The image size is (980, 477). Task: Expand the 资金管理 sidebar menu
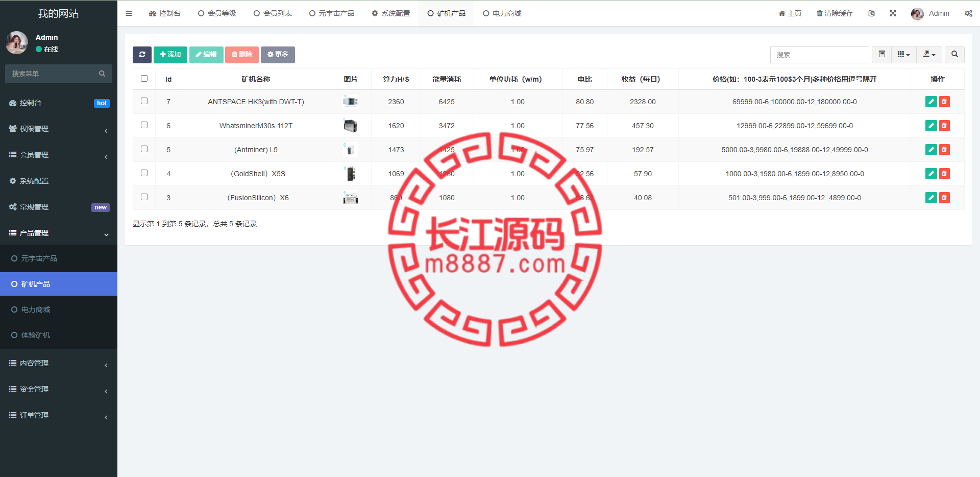pyautogui.click(x=59, y=389)
